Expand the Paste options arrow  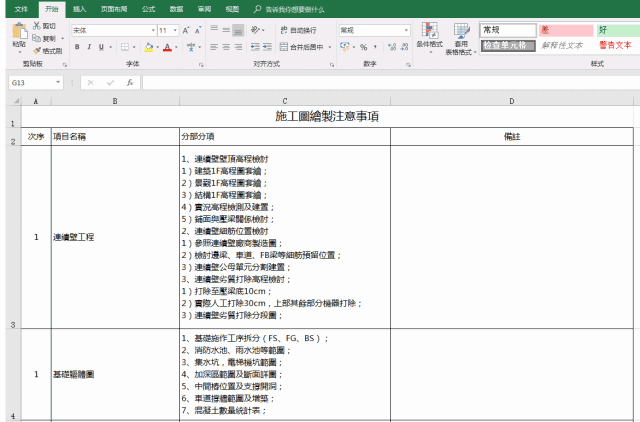(19, 52)
